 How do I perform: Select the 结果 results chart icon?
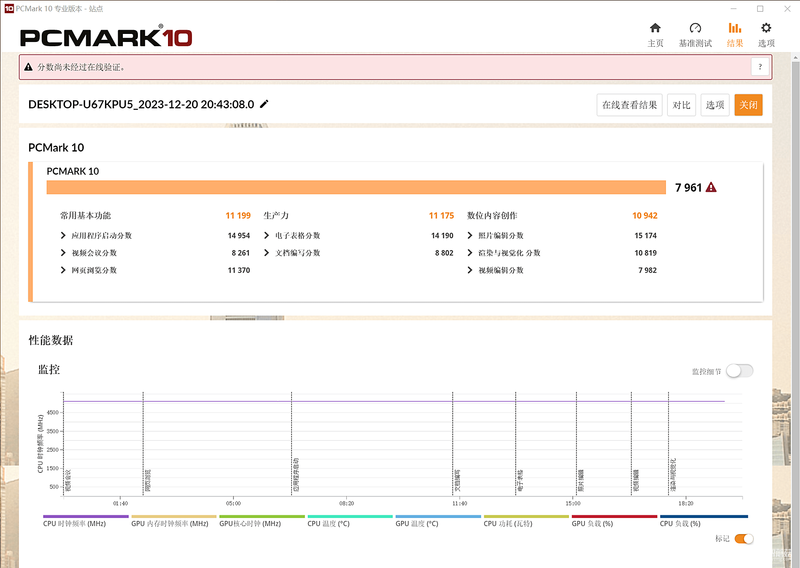pyautogui.click(x=735, y=28)
